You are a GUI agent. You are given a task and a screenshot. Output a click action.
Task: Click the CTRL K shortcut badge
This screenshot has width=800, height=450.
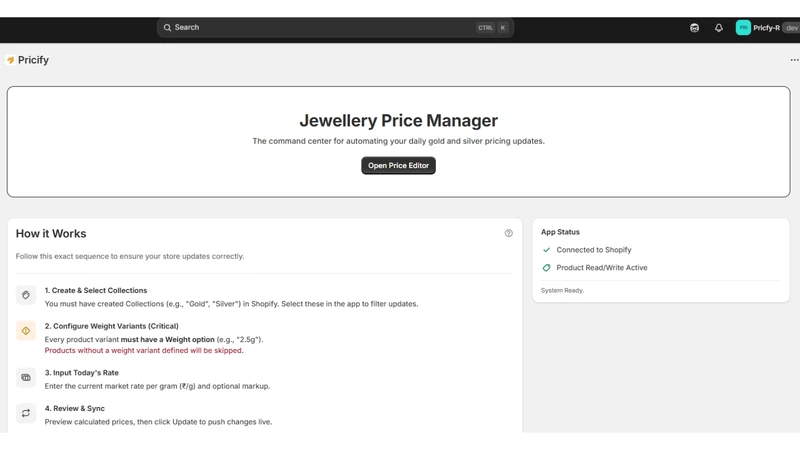point(492,28)
